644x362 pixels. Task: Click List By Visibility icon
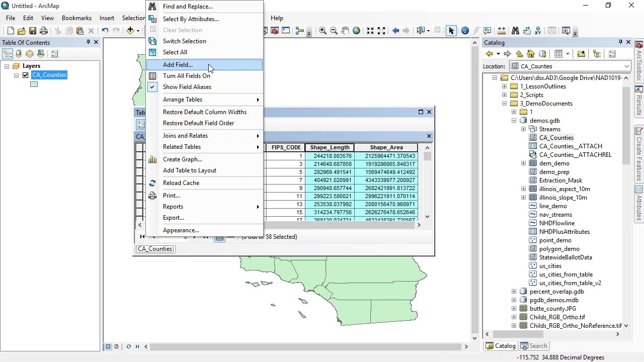[x=30, y=54]
